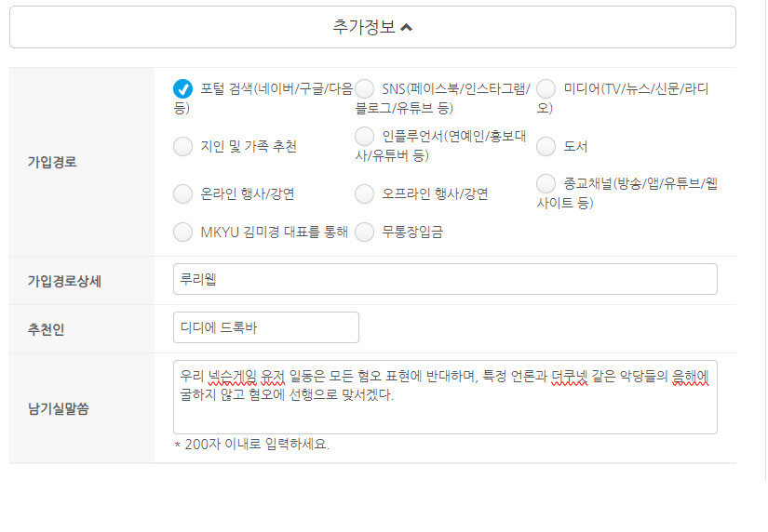Select SNS(페이스북/인스타그램) radio option
The height and width of the screenshot is (532, 768).
click(x=365, y=89)
